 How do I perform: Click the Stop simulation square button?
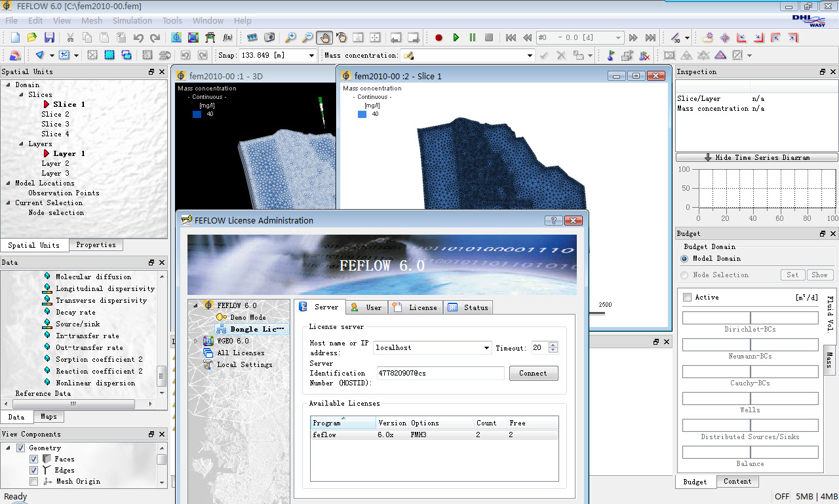coord(489,38)
